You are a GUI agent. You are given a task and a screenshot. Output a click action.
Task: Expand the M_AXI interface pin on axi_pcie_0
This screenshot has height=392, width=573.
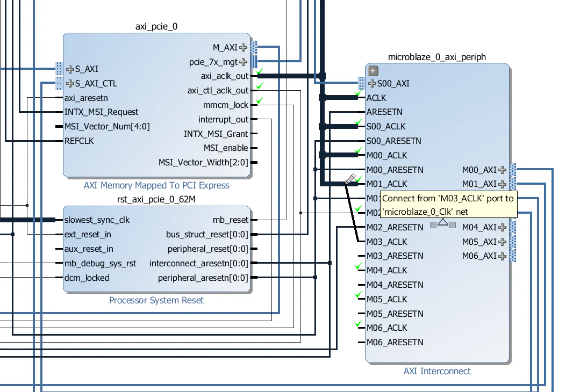pos(243,47)
